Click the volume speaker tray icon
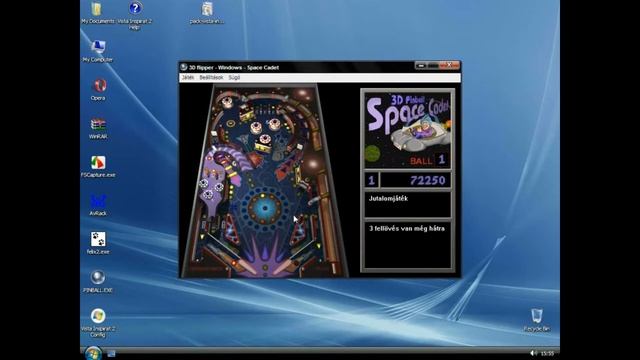The width and height of the screenshot is (640, 360). [533, 353]
